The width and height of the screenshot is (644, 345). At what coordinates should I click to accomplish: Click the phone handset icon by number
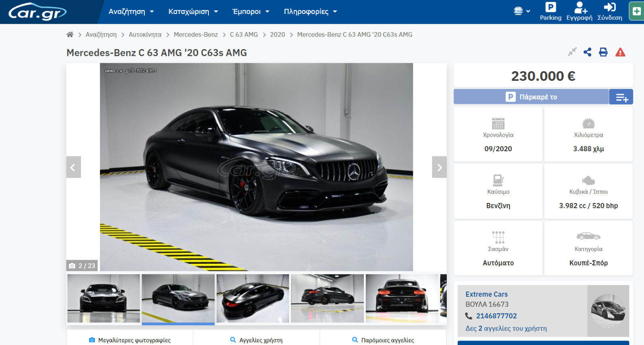point(469,316)
